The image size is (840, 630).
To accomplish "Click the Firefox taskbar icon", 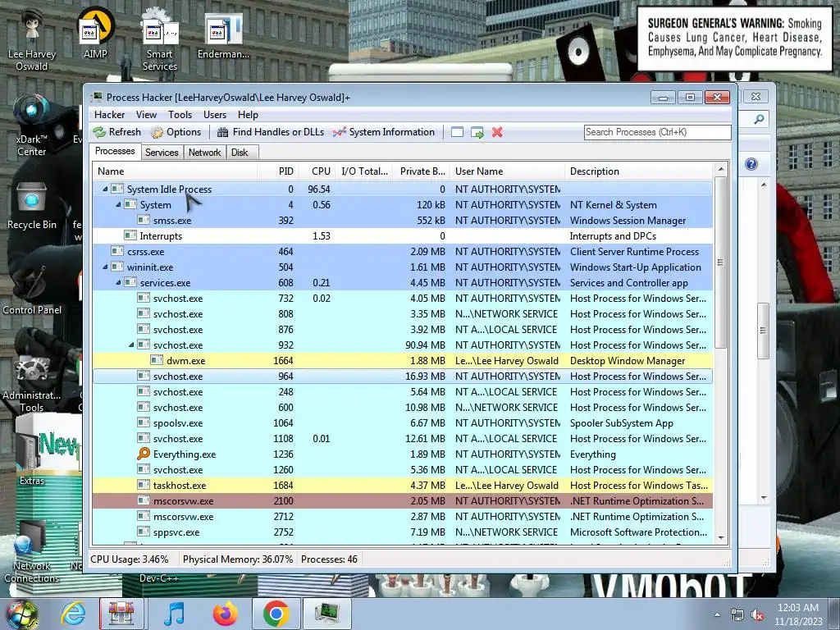I will (x=225, y=614).
